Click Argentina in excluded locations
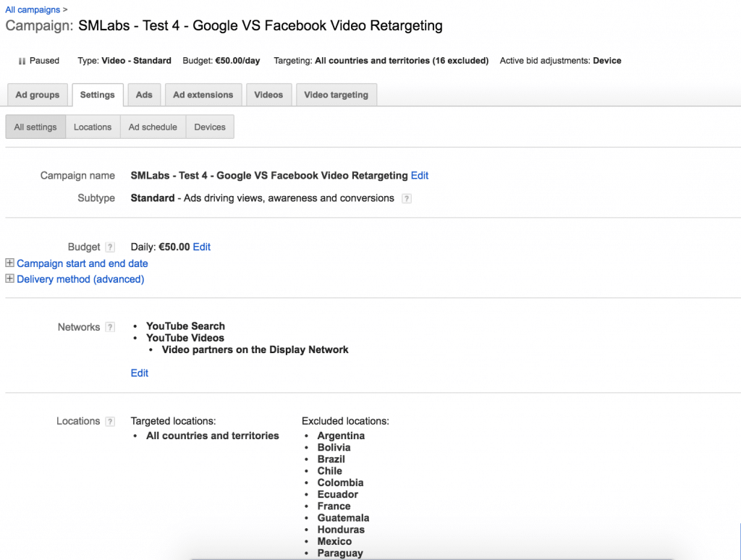The width and height of the screenshot is (741, 560). click(342, 436)
